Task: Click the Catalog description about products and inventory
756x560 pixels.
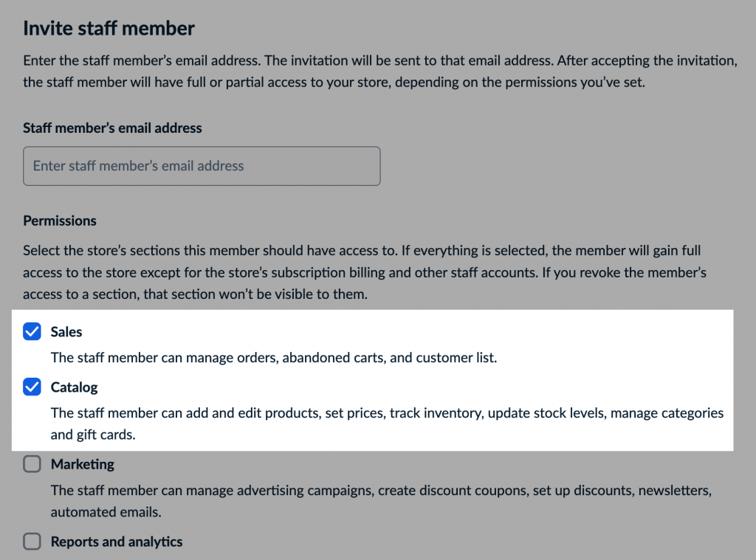Action: (x=386, y=412)
